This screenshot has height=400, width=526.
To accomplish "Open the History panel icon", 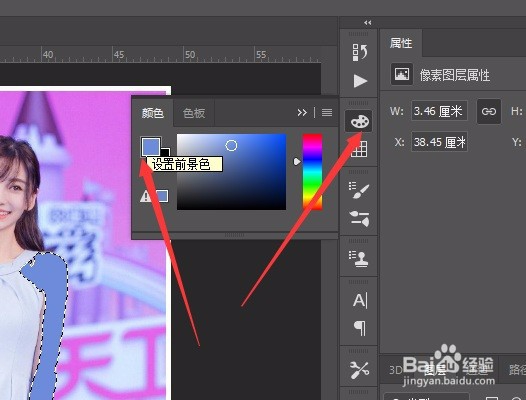I will [x=360, y=52].
